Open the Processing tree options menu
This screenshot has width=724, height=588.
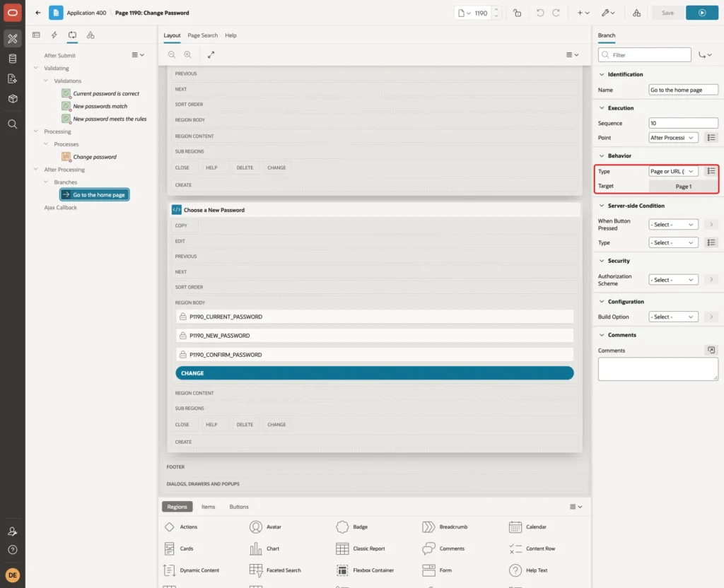click(138, 55)
